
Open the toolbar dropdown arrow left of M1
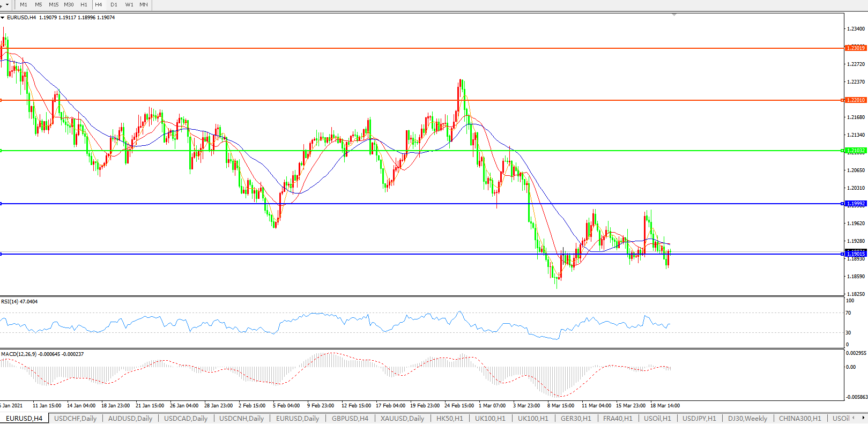coord(7,5)
